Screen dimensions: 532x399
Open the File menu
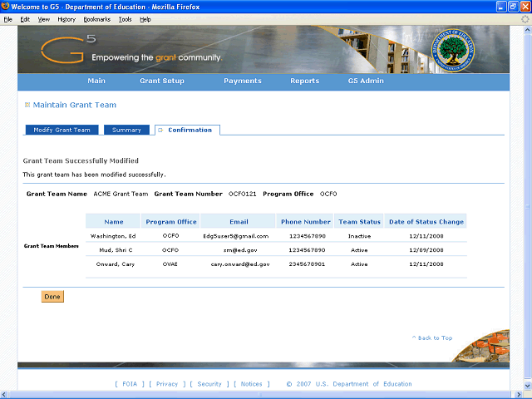pos(8,19)
